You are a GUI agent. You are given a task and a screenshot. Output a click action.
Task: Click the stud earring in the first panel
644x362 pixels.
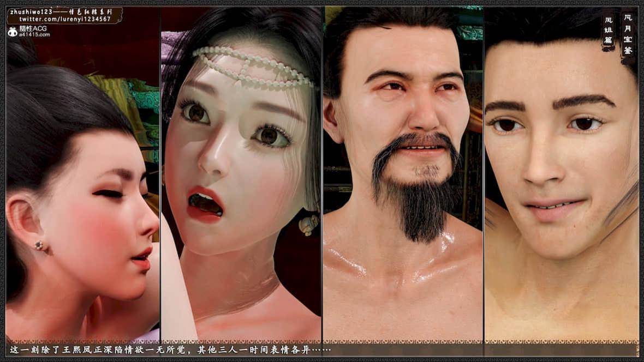pos(39,245)
